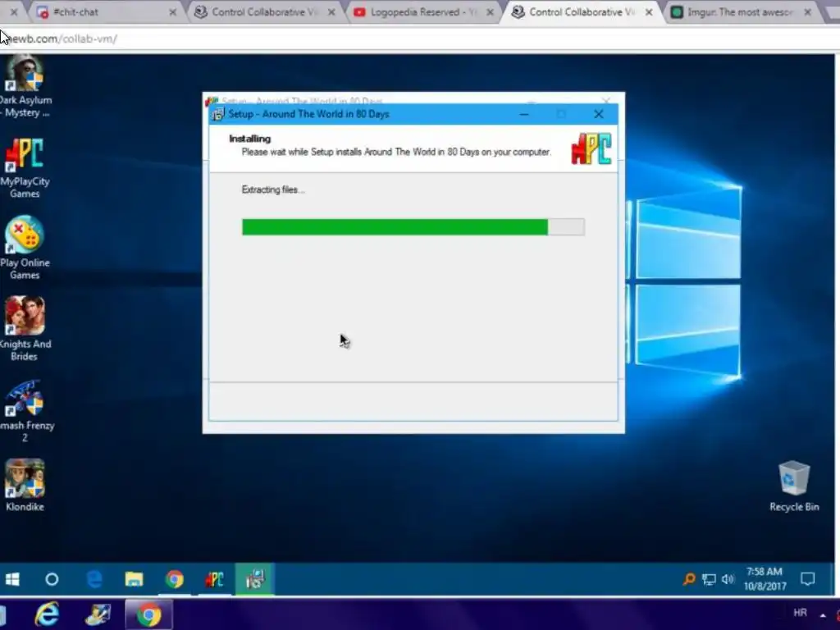840x630 pixels.
Task: Open the Dark Asylum Mystery desktop shortcut
Action: [24, 86]
